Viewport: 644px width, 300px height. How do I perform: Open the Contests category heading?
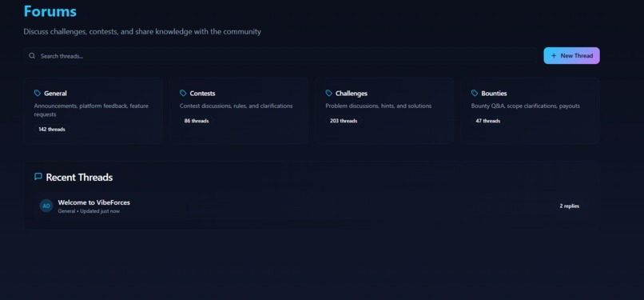(202, 94)
